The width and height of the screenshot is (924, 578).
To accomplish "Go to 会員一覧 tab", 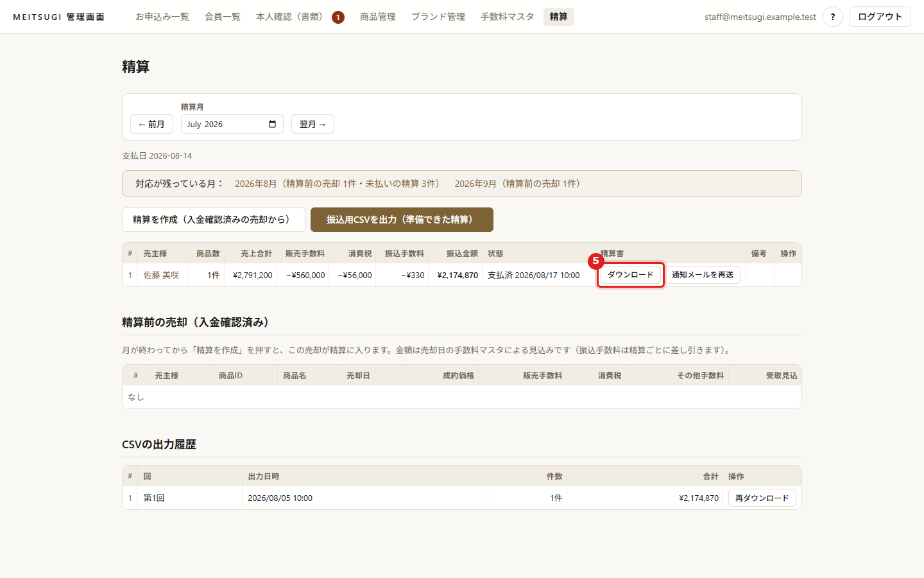I will (223, 17).
